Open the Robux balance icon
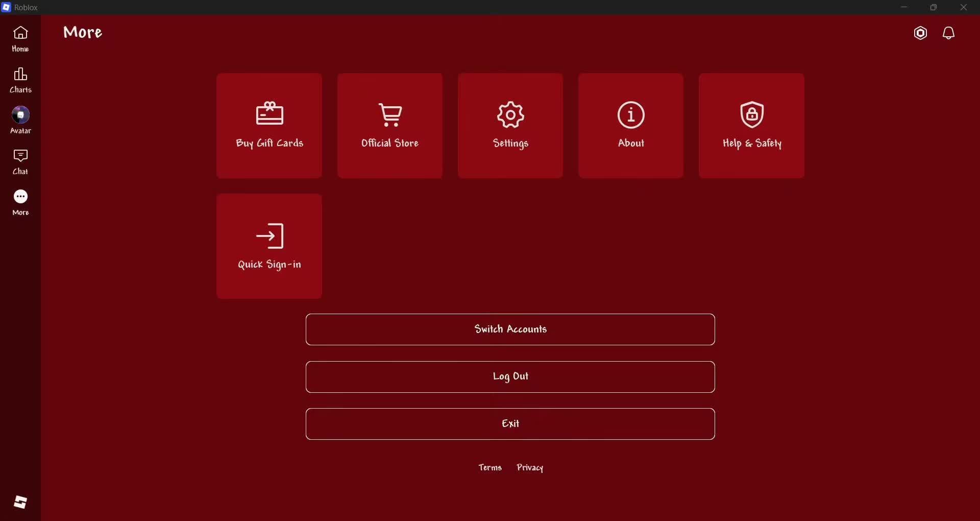This screenshot has height=521, width=980. [x=920, y=33]
